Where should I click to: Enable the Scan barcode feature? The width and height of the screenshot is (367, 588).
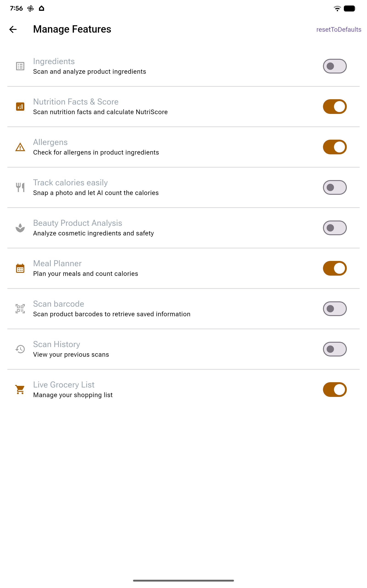coord(335,308)
